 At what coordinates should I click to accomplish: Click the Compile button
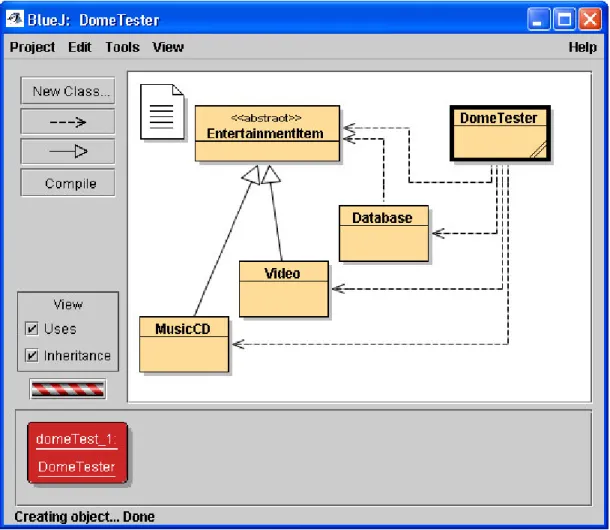(68, 183)
